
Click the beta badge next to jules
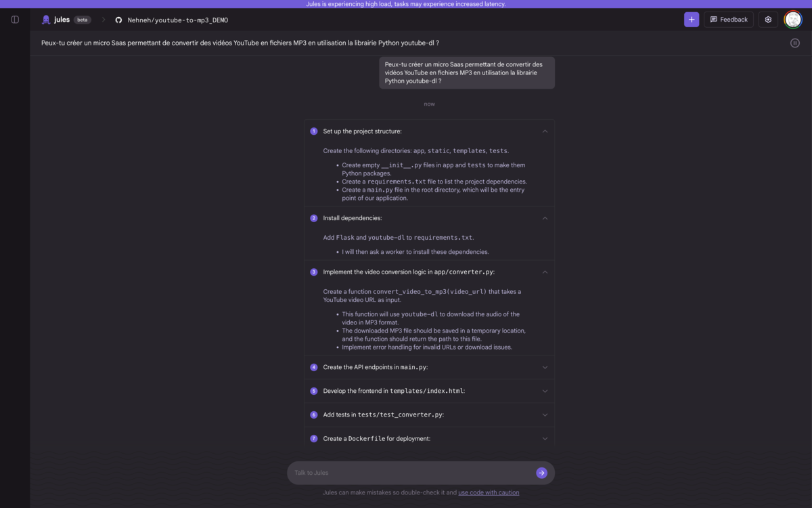[x=83, y=20]
